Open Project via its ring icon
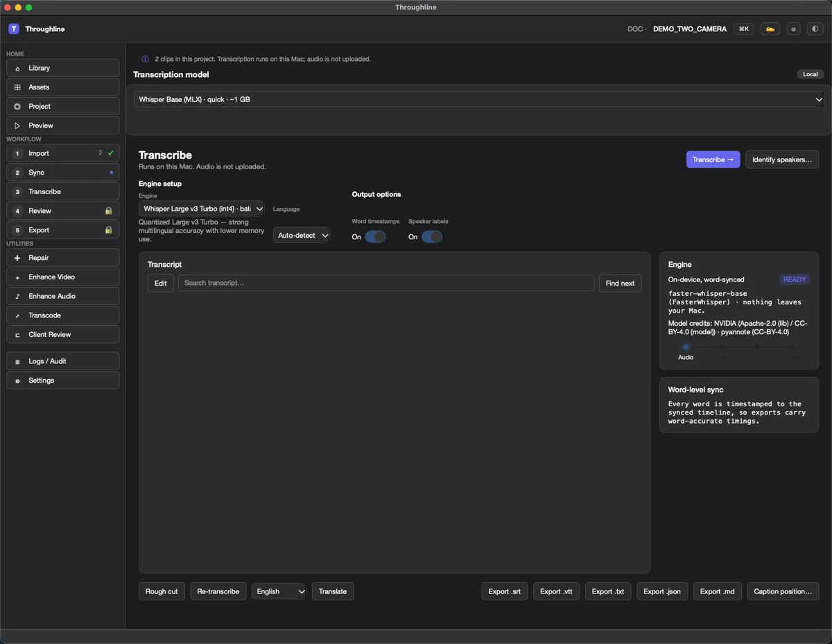Screen dimensions: 832x644 point(17,107)
